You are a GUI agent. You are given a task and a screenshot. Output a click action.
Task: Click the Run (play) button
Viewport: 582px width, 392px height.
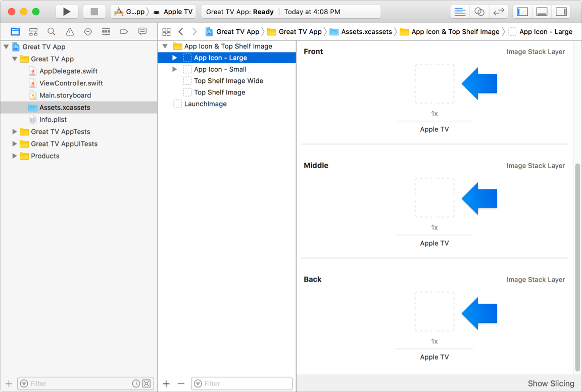[67, 12]
